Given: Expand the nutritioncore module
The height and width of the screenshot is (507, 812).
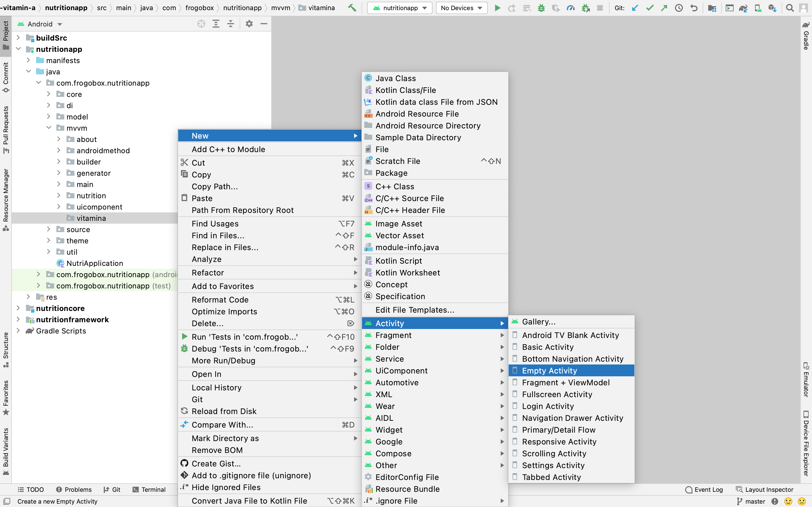Looking at the screenshot, I should (x=18, y=308).
